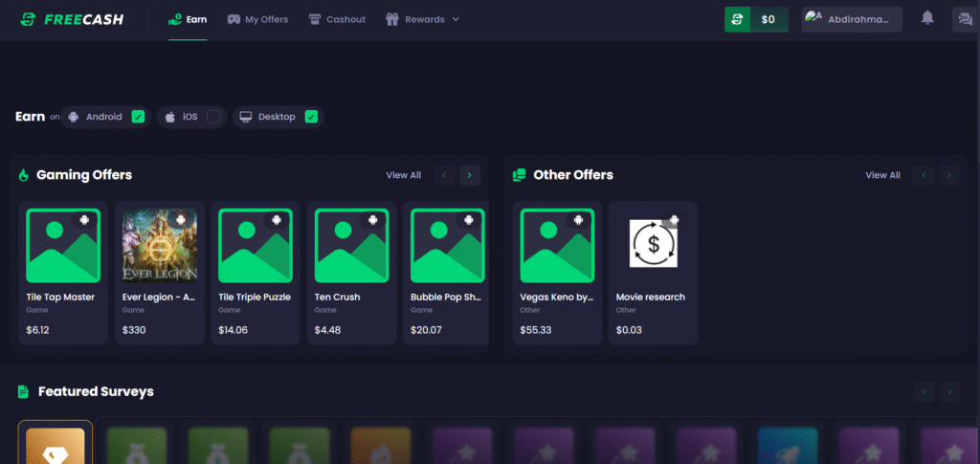
Task: View all Other Offers
Action: tap(882, 175)
